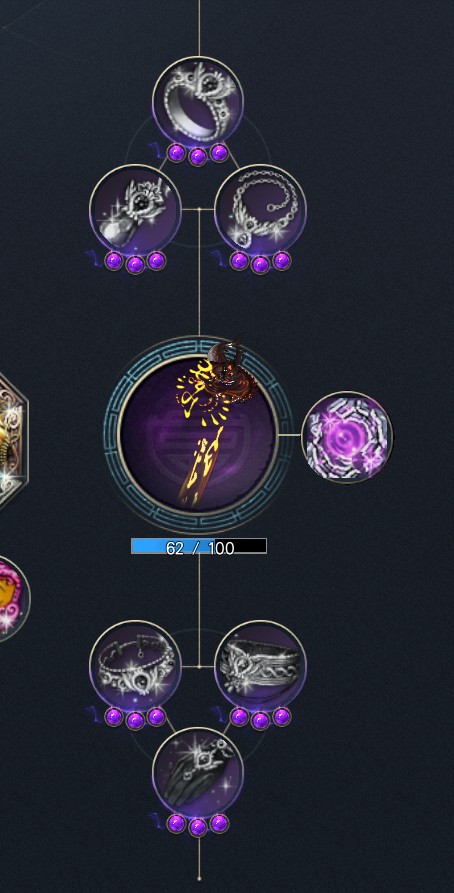Click the middle purple gem under the gloves

[x=198, y=827]
